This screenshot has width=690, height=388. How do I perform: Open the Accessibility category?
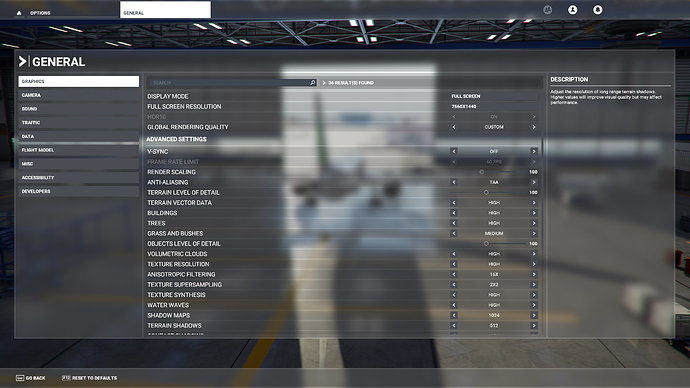tap(79, 177)
